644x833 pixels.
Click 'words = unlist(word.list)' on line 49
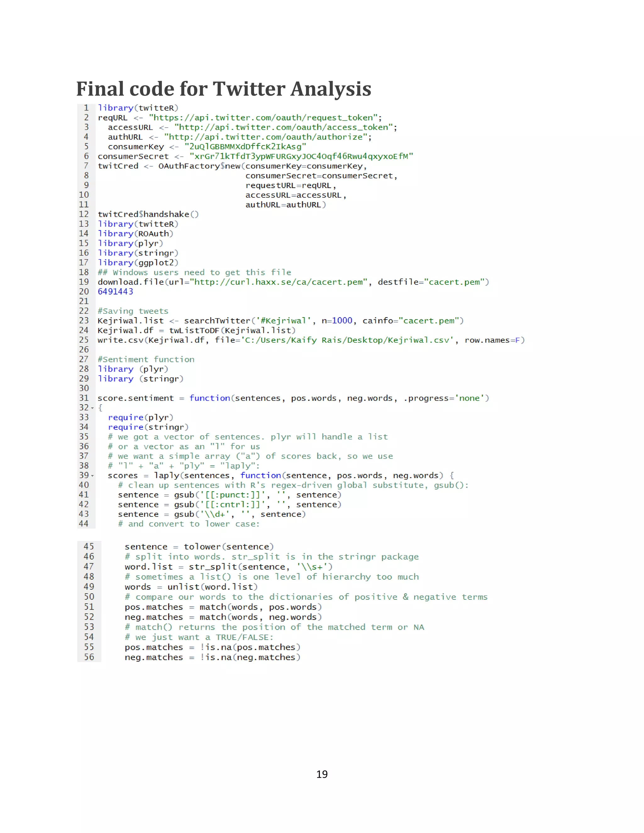pyautogui.click(x=191, y=587)
